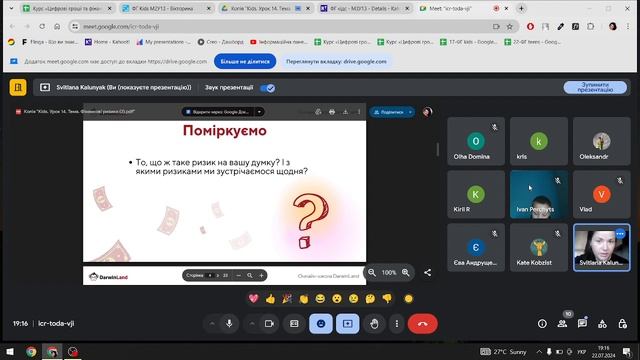Send the thumbs down reaction

(387, 299)
